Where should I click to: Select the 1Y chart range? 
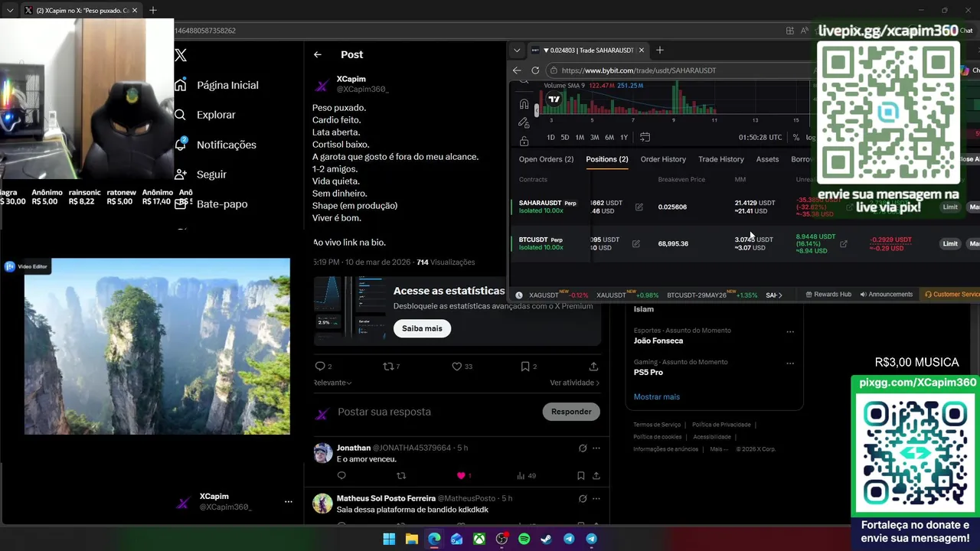[x=624, y=138]
